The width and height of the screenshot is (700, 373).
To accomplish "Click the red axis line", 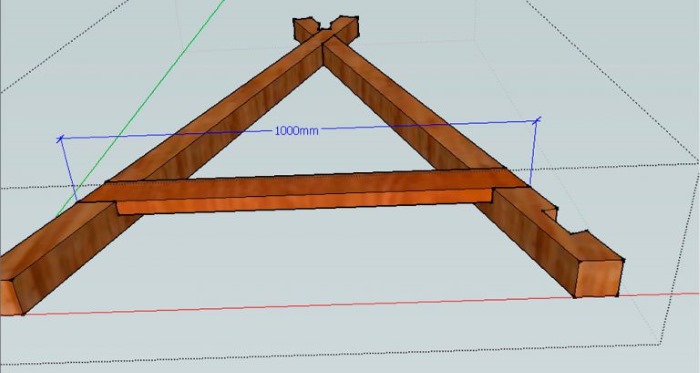I will click(357, 304).
